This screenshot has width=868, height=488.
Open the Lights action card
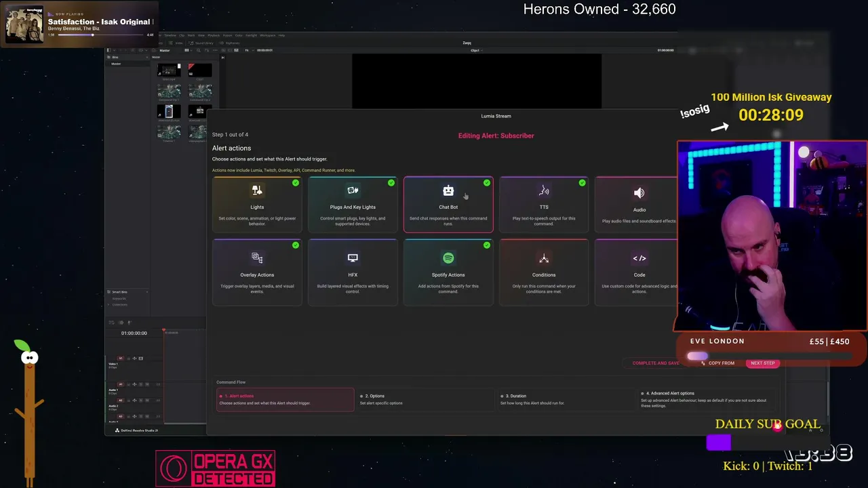click(257, 204)
